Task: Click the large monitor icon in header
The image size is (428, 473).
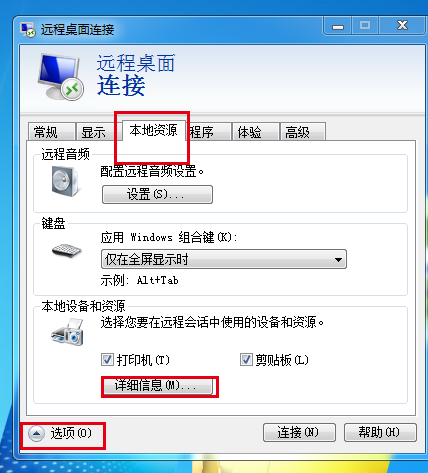Action: [60, 77]
